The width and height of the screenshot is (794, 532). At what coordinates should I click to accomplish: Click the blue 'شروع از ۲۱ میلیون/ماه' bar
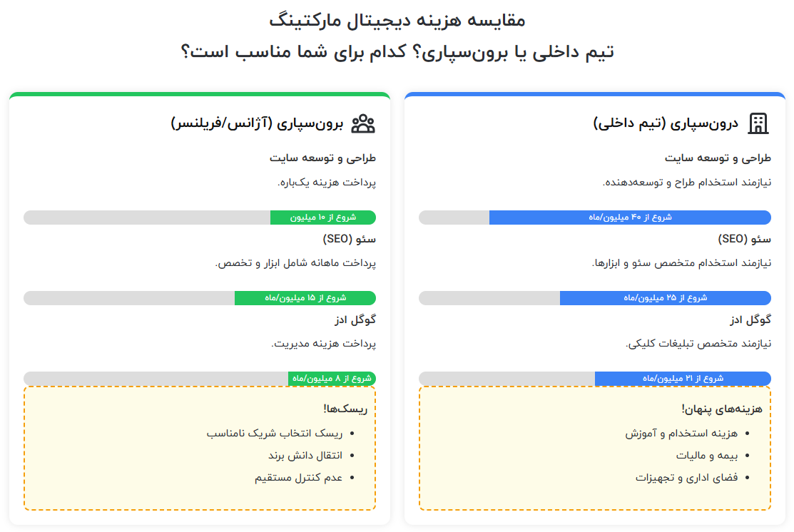pos(683,379)
